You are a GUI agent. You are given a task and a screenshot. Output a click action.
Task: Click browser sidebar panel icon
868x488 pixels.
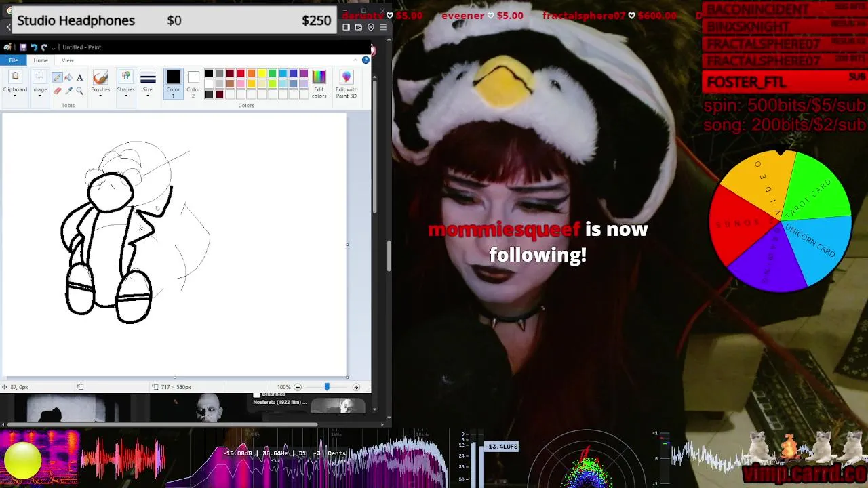[346, 27]
